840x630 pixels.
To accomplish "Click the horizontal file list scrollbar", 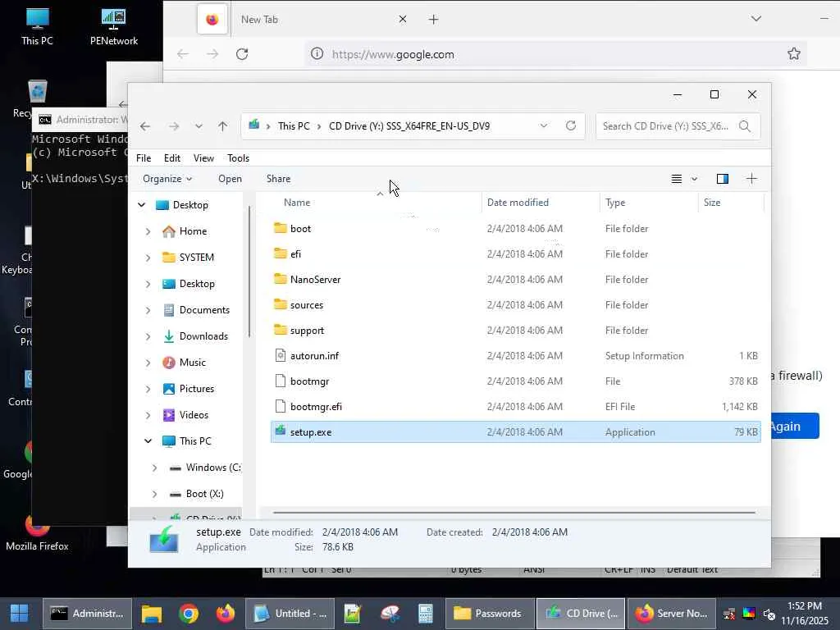I will tap(514, 513).
